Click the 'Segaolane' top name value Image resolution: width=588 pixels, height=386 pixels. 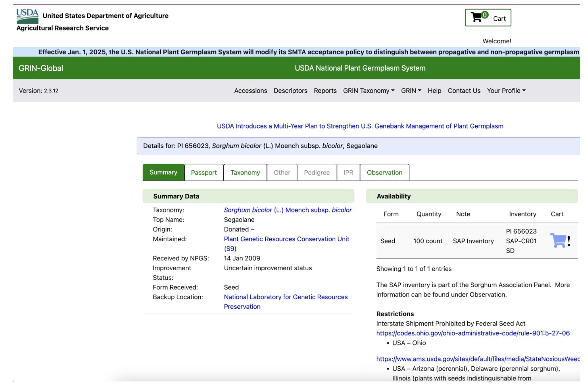pos(239,220)
